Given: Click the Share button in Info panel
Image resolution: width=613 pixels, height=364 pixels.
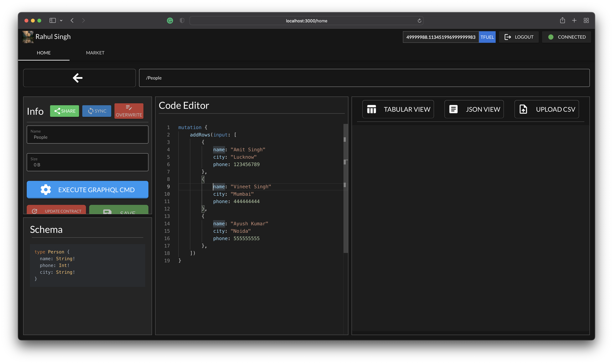Looking at the screenshot, I should tap(65, 111).
